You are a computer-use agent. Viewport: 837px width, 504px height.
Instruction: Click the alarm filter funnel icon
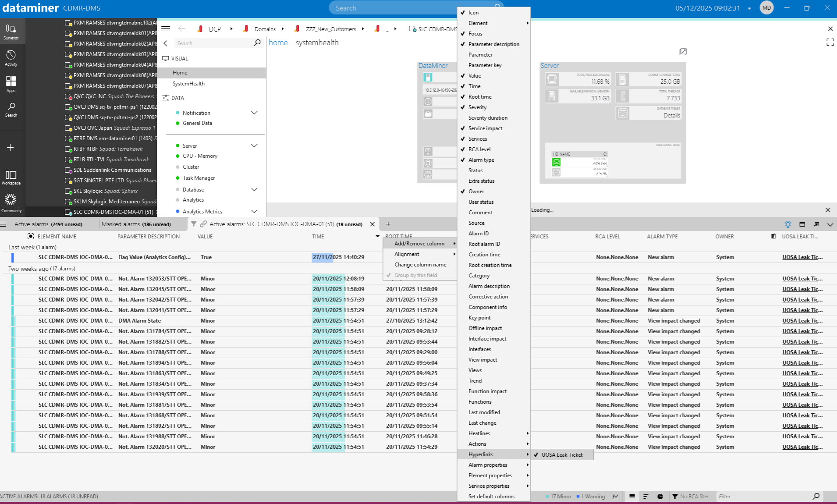[x=193, y=224]
